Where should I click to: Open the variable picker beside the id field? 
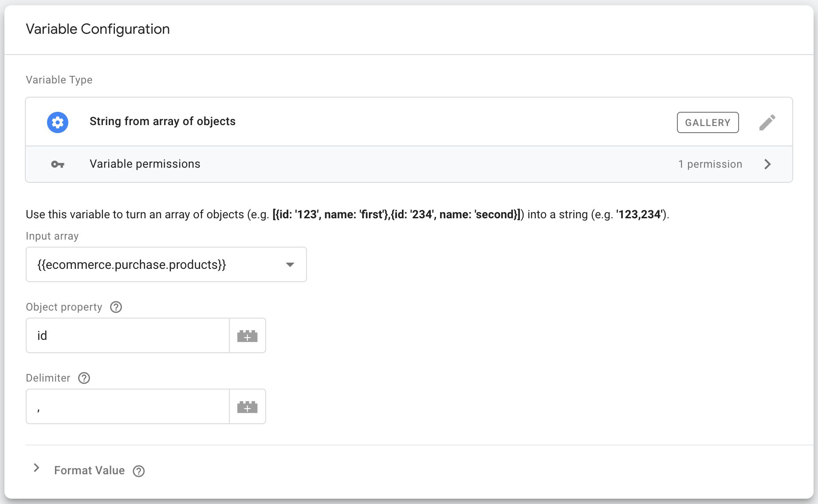tap(247, 335)
